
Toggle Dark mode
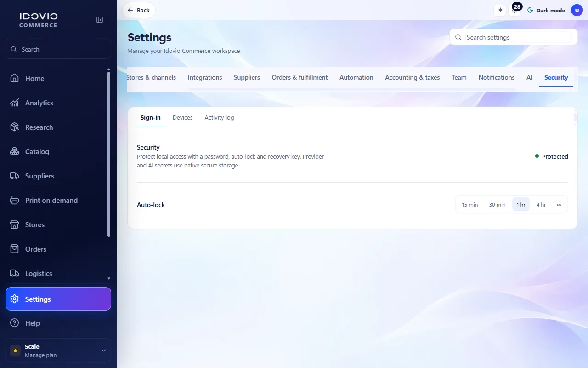546,10
